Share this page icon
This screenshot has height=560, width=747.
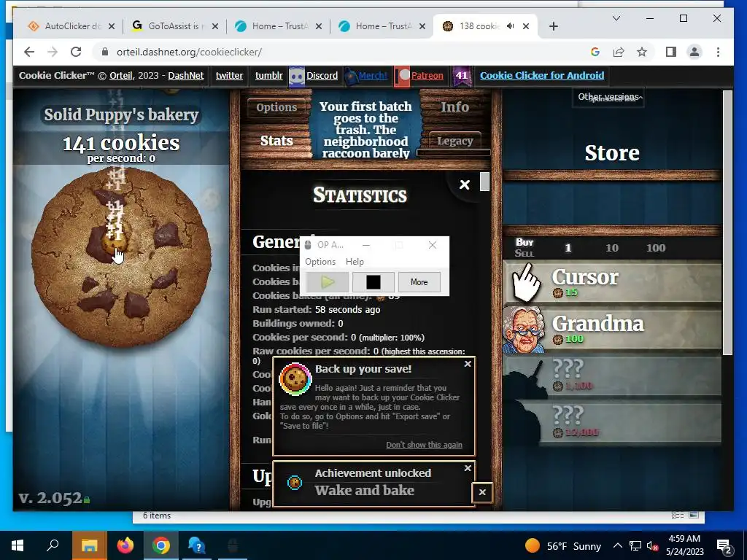[x=619, y=52]
